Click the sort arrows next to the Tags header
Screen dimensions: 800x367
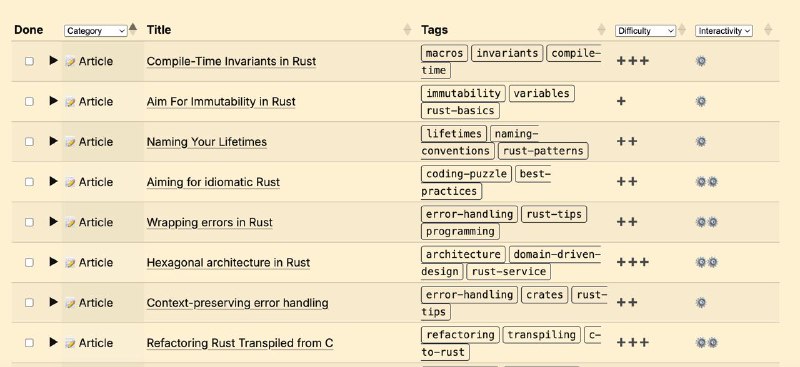(x=602, y=30)
